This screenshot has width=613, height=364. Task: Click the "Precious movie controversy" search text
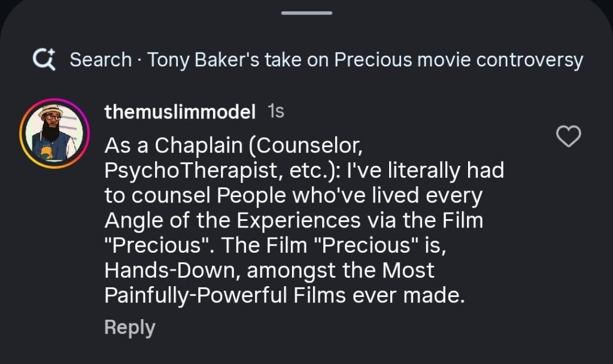pyautogui.click(x=458, y=60)
